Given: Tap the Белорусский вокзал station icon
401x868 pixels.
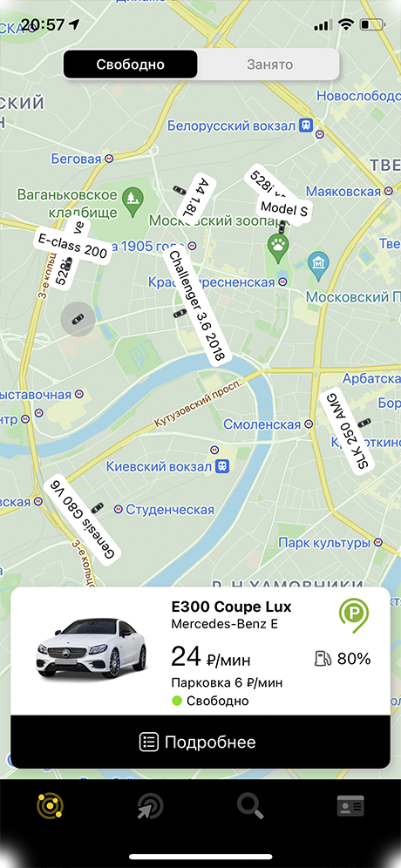Looking at the screenshot, I should click(305, 125).
